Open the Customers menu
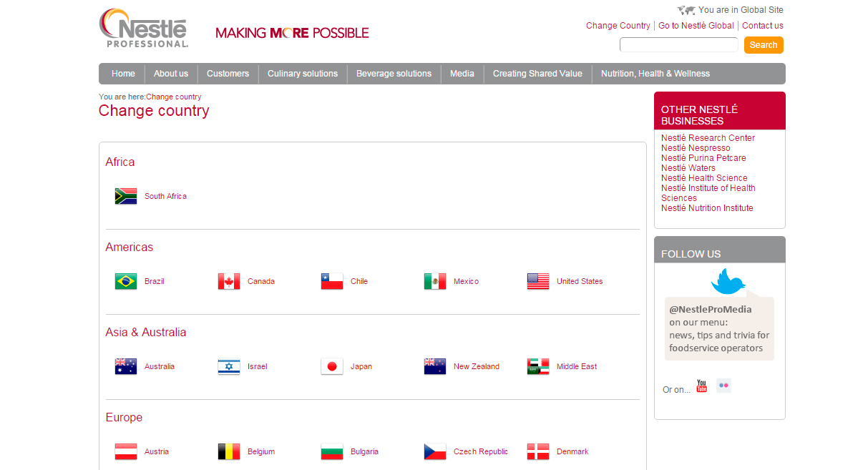Viewport: 868px width, 470px height. (228, 74)
